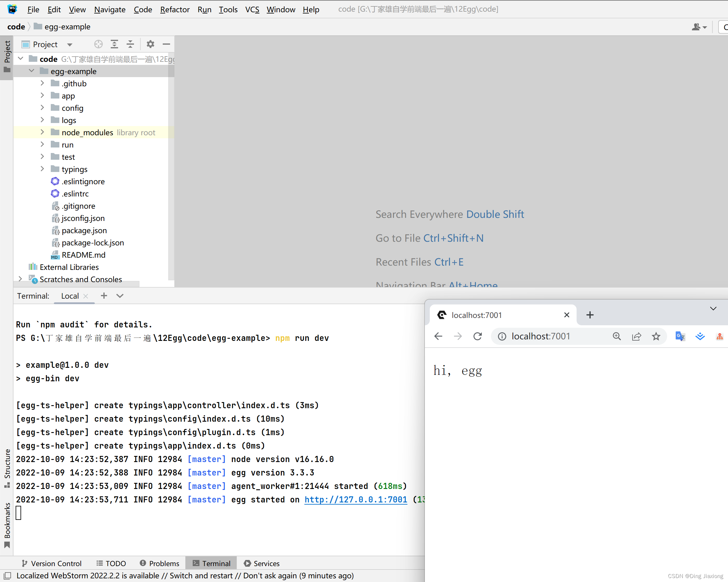The image size is (728, 582).
Task: Click status bar tool windows toggle icon
Action: (7, 576)
